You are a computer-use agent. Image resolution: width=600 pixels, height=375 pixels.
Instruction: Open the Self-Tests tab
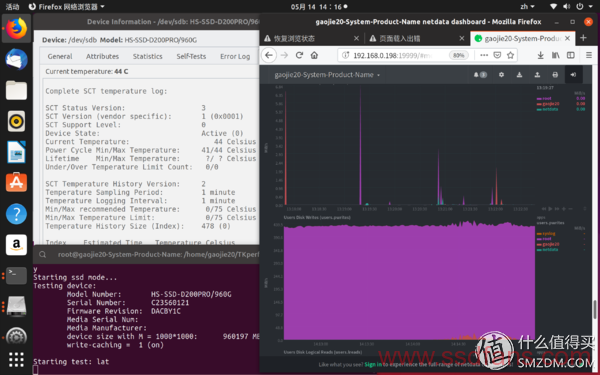click(x=191, y=56)
